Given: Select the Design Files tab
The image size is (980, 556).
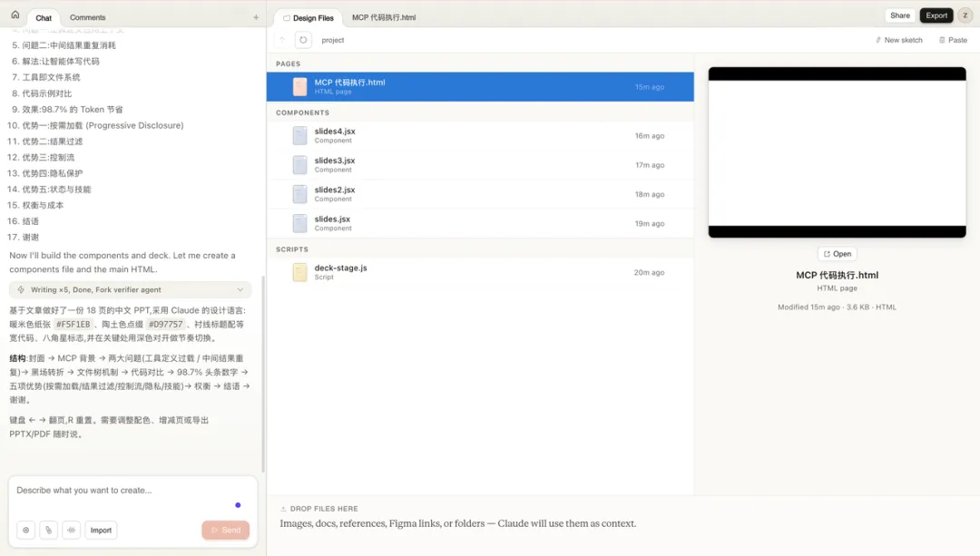Looking at the screenshot, I should (x=309, y=17).
